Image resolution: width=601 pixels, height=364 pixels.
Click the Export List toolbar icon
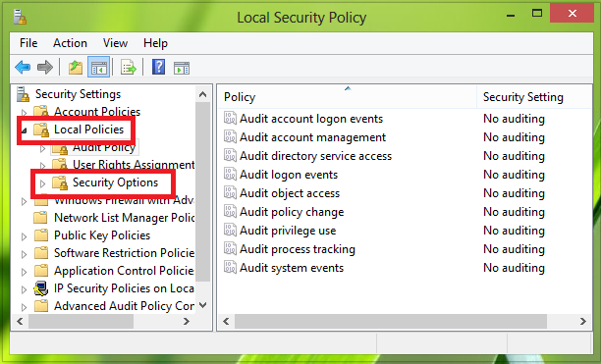click(x=129, y=68)
